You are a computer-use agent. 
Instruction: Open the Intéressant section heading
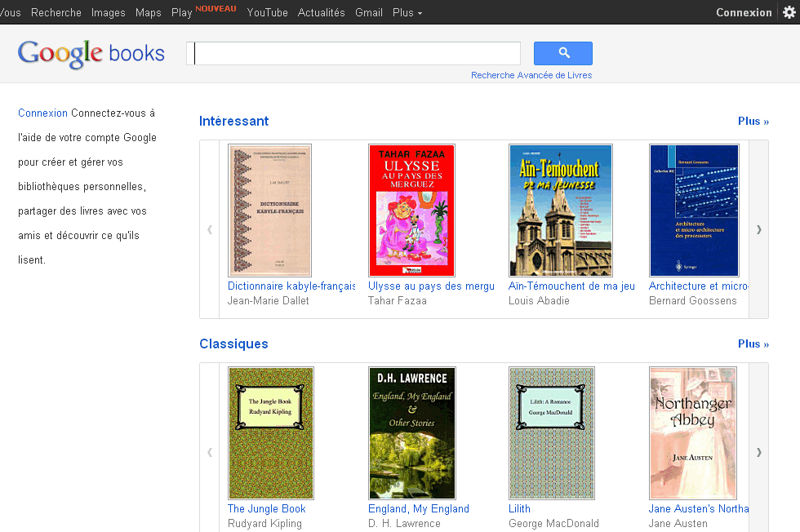click(x=233, y=121)
